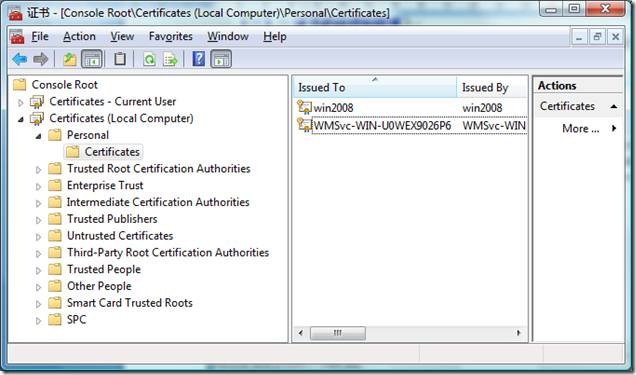Expand Intermediate Certification Authorities node
Screen dimensions: 636x375
tap(39, 204)
